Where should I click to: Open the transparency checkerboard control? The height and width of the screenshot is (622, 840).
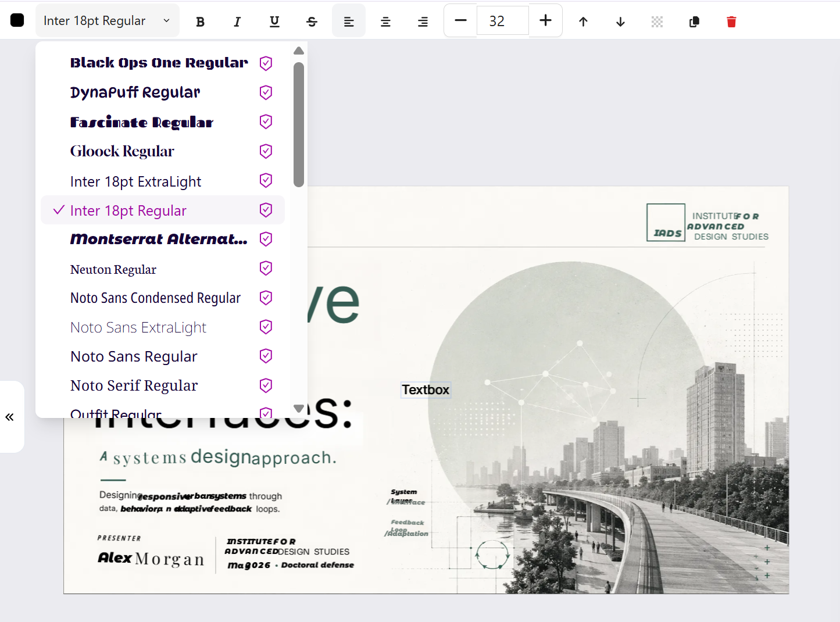(657, 22)
